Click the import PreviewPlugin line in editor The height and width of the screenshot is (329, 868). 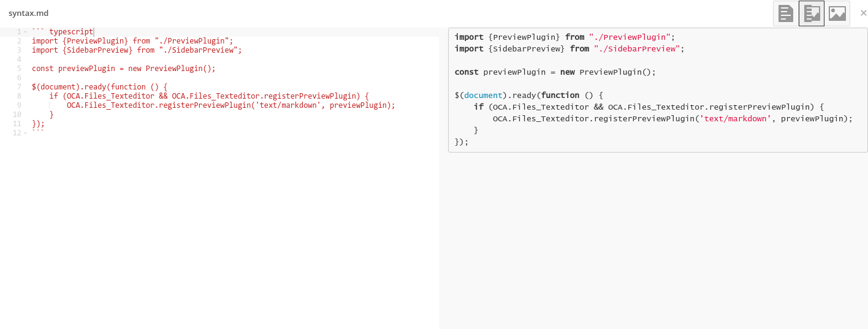[x=132, y=41]
